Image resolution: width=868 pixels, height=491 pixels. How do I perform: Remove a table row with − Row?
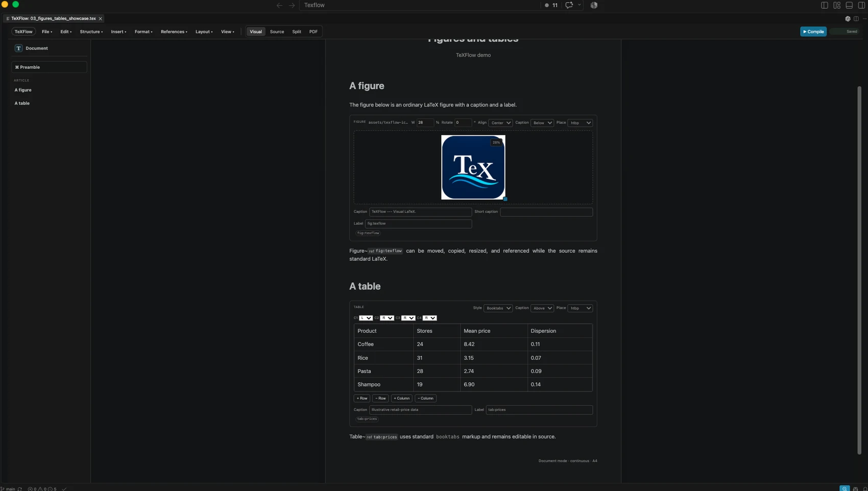[x=380, y=398]
